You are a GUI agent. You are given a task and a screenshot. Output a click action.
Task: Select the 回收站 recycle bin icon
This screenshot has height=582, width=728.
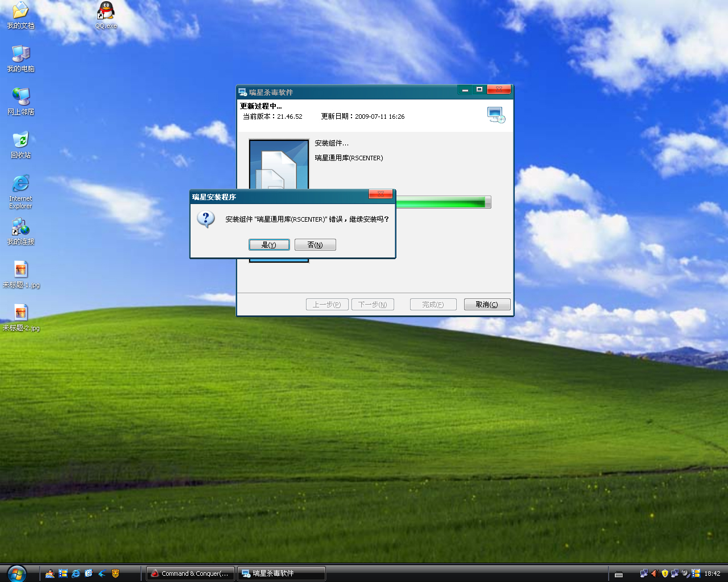(x=20, y=145)
